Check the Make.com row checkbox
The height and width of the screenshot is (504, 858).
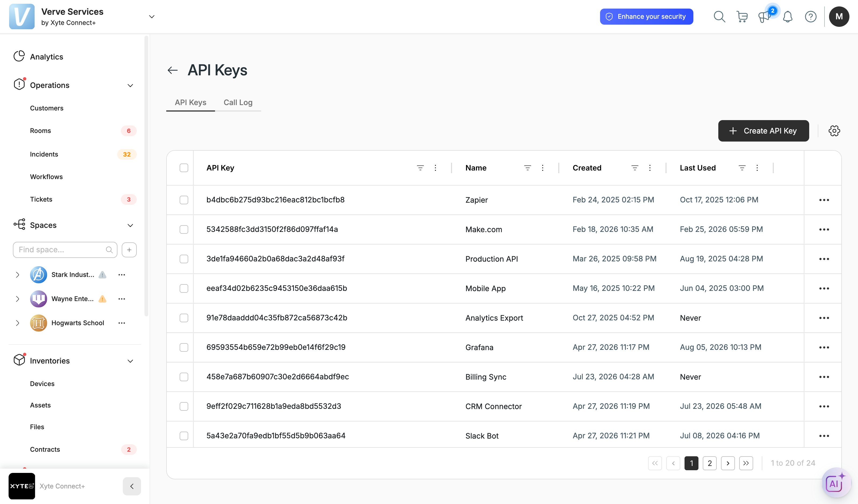coord(184,229)
